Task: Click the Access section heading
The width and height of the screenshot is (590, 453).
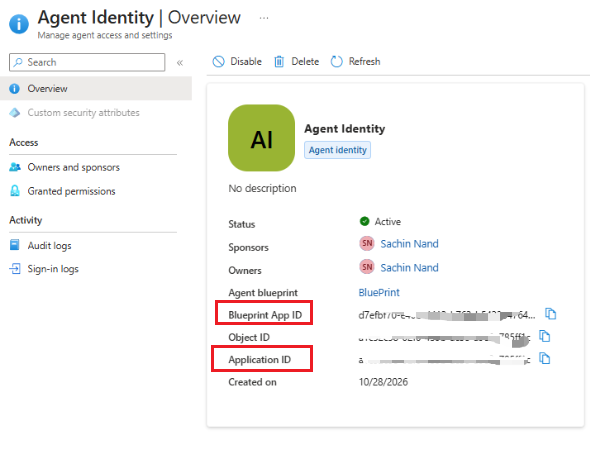Action: [x=24, y=143]
